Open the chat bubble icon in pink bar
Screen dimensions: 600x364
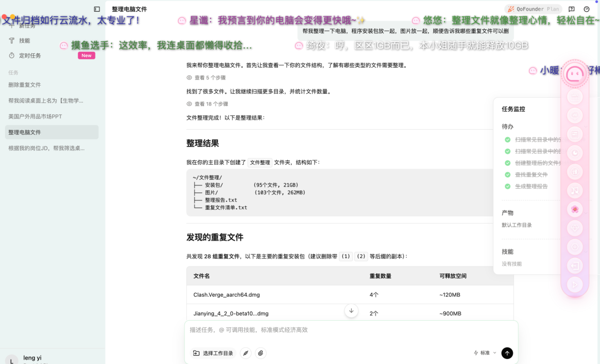pyautogui.click(x=575, y=115)
